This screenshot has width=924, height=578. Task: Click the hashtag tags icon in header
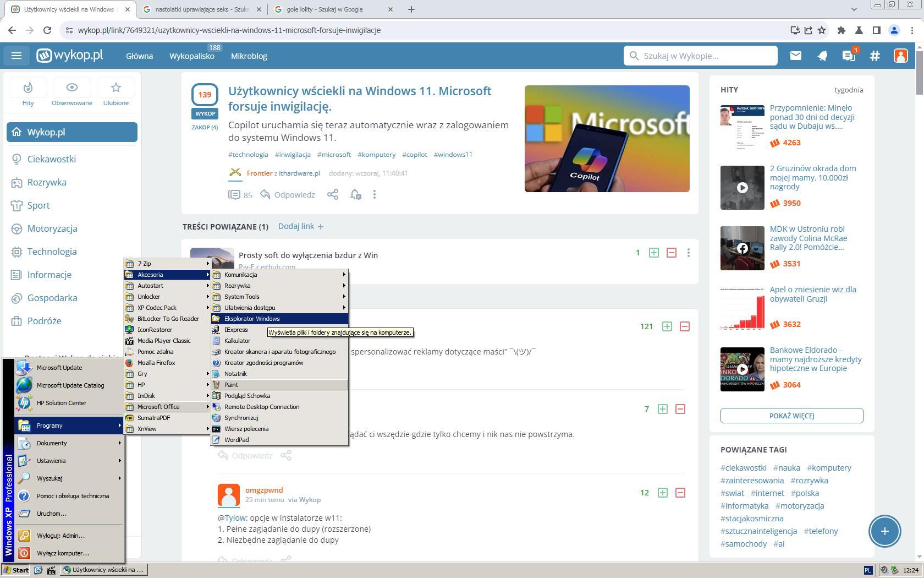pos(875,56)
